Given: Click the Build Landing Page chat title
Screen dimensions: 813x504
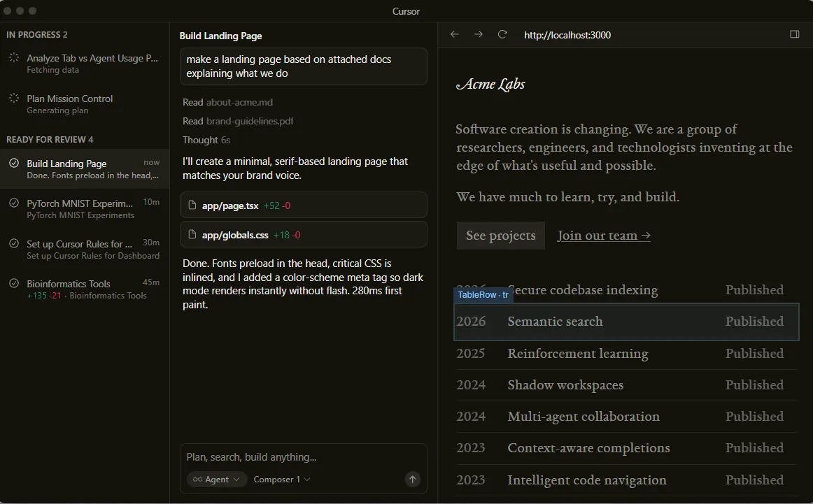Looking at the screenshot, I should coord(220,36).
